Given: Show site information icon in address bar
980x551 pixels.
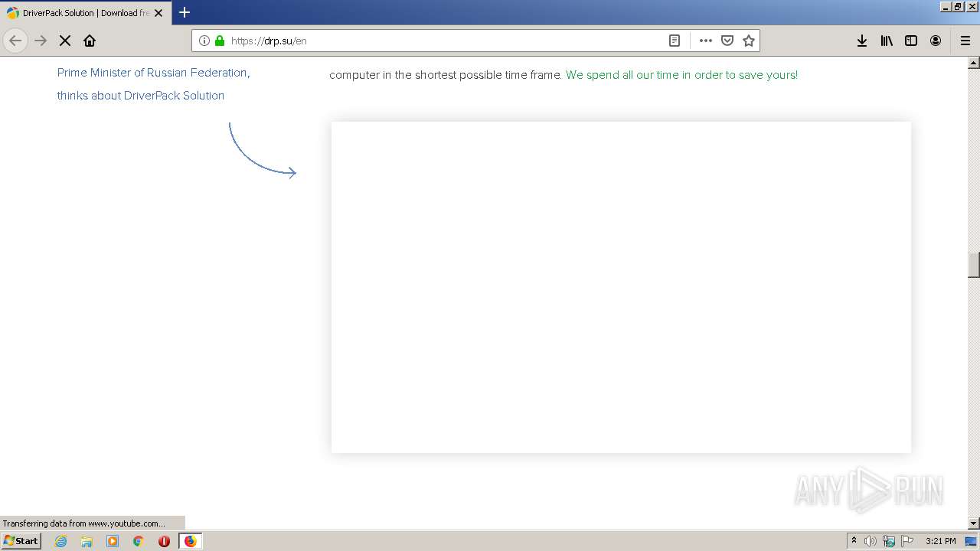Looking at the screenshot, I should point(204,41).
